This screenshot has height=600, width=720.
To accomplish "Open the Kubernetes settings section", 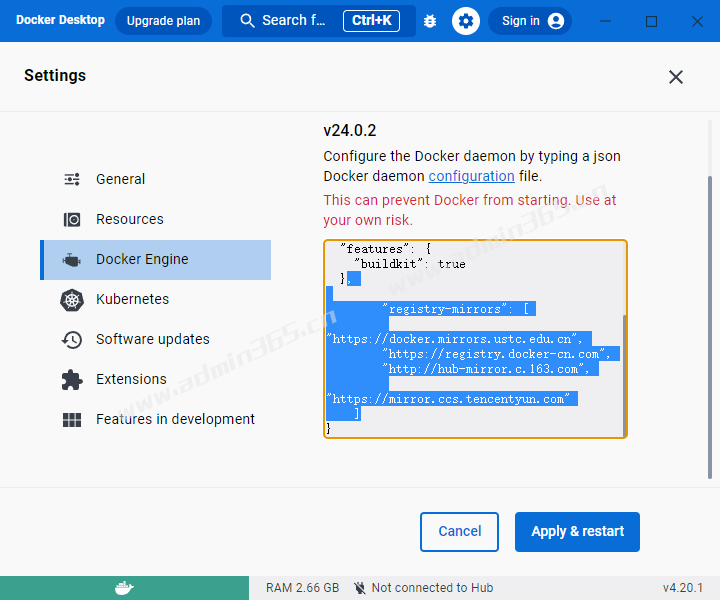I will (156, 300).
